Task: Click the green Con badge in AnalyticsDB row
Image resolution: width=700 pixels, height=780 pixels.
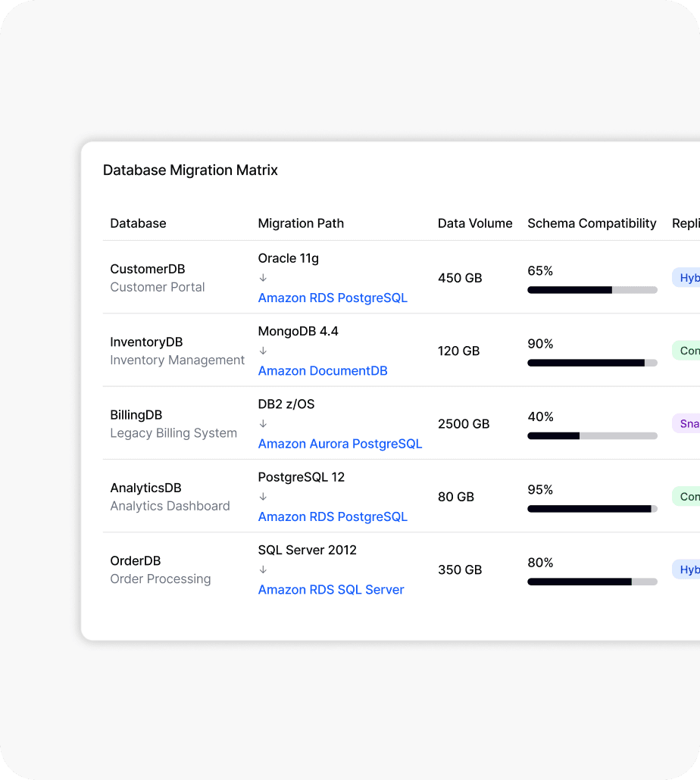Action: pyautogui.click(x=686, y=497)
